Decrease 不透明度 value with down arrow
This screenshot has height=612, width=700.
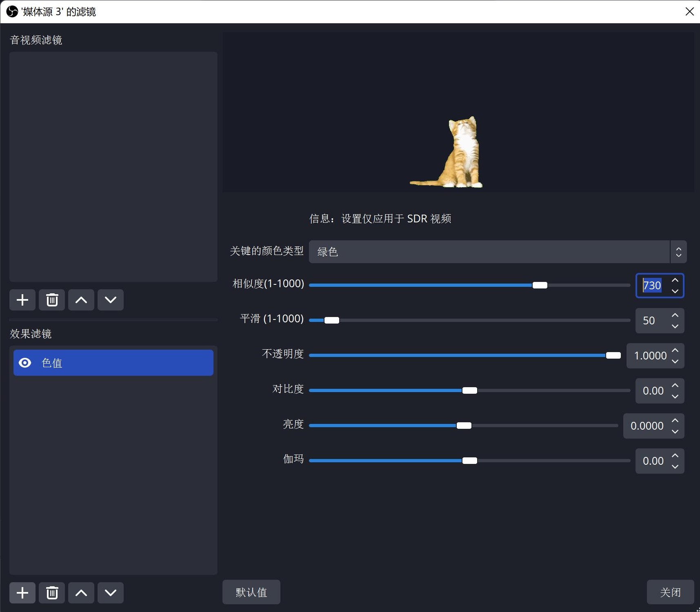point(675,361)
